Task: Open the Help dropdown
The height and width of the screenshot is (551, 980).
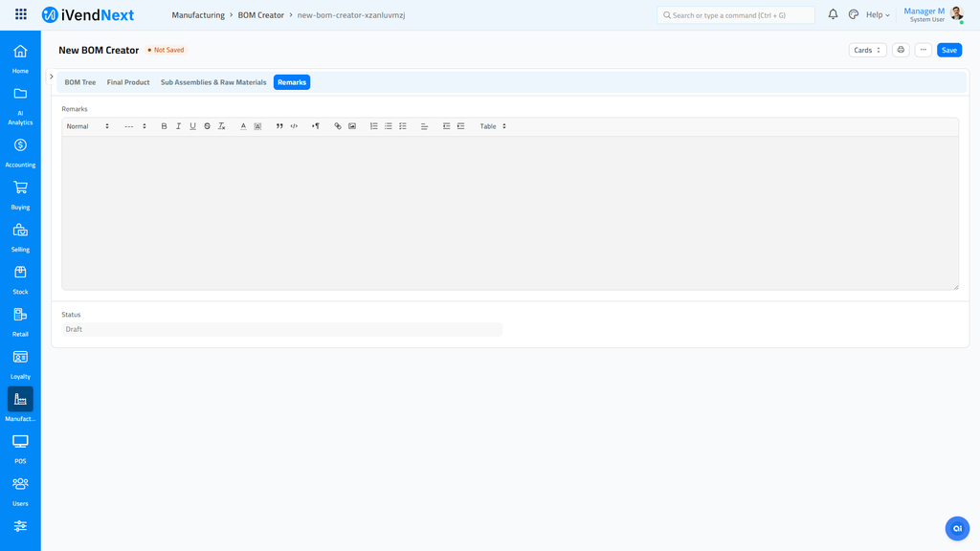Action: tap(878, 15)
